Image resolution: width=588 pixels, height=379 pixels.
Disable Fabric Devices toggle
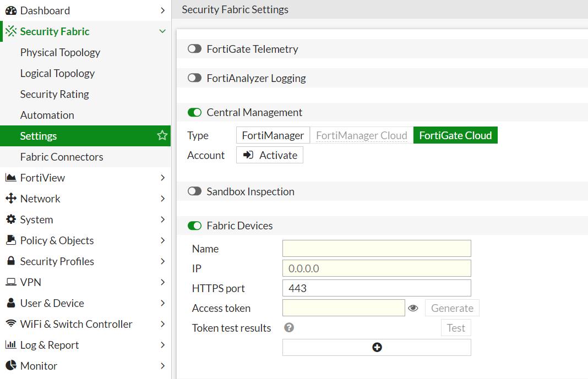[195, 226]
